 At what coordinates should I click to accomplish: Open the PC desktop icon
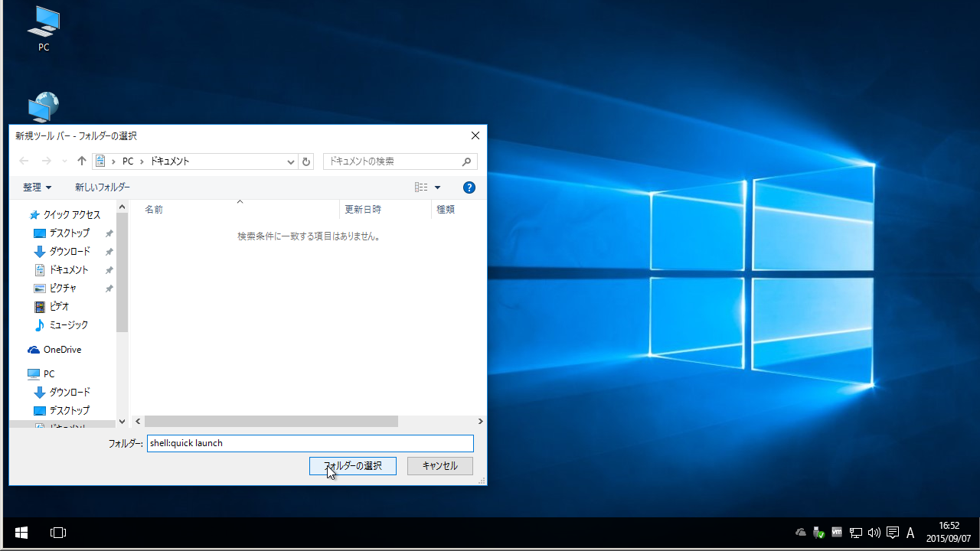44,29
